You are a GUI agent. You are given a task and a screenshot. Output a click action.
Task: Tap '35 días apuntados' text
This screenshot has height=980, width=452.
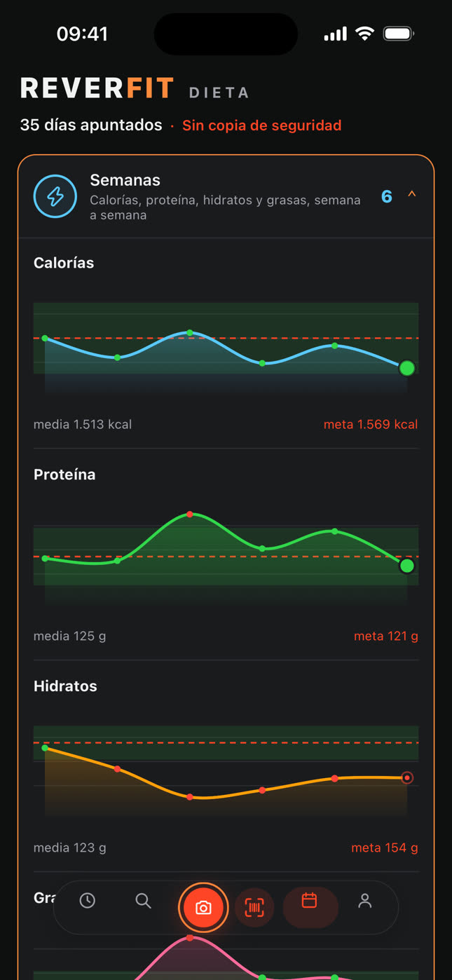[91, 125]
